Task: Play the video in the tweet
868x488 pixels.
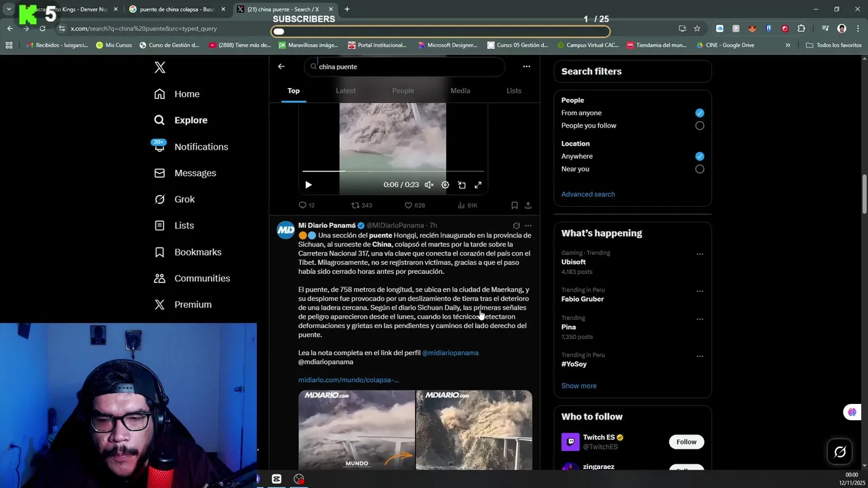Action: (309, 185)
